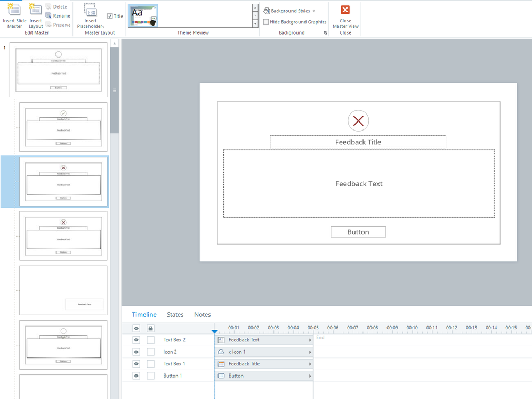Open the Background Styles dropdown

tap(290, 11)
